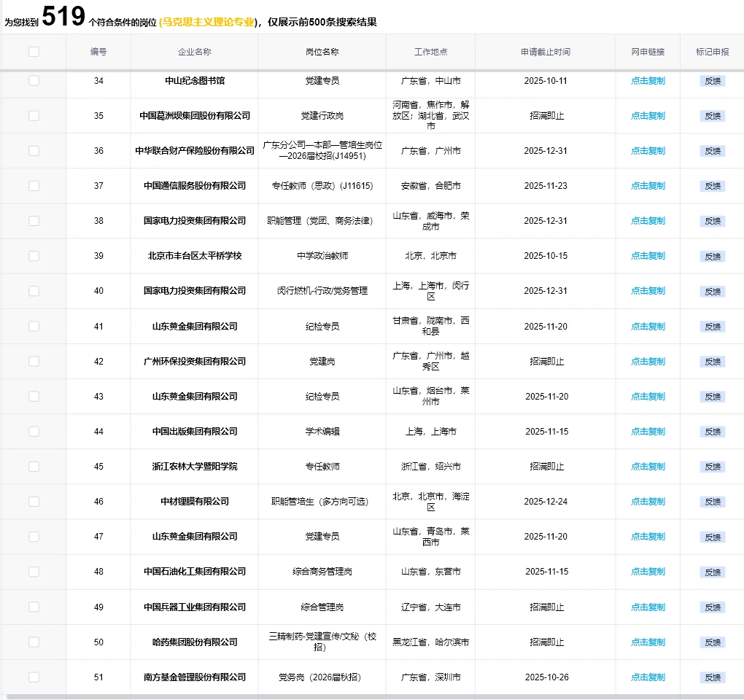Click 点击复制 for row 45 浙江农林大学暨阳学院
The height and width of the screenshot is (700, 744).
coord(648,467)
